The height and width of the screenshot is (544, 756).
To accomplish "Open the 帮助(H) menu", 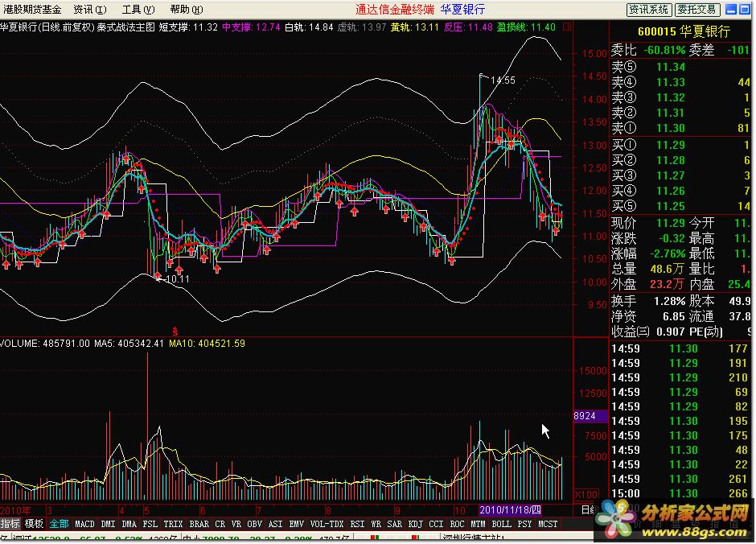I will pos(187,9).
